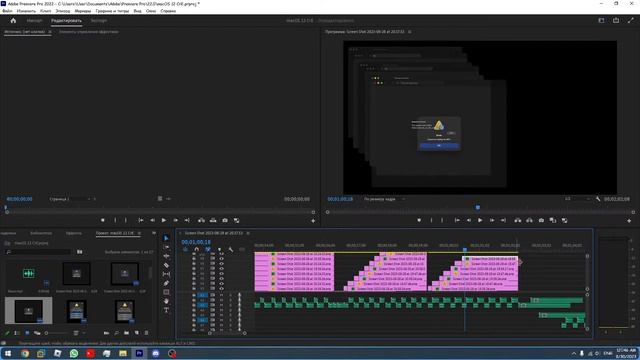Switch to Effect Controls tab

(x=89, y=31)
